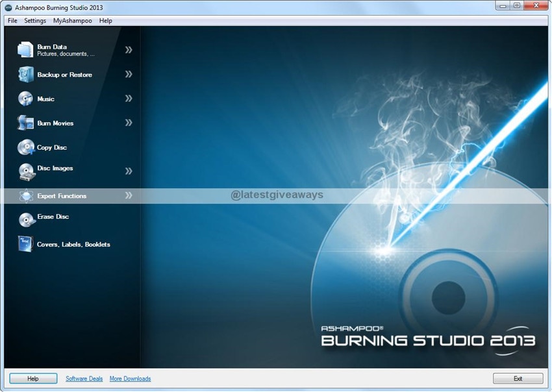
Task: Select the Expert Functions label
Action: [62, 196]
